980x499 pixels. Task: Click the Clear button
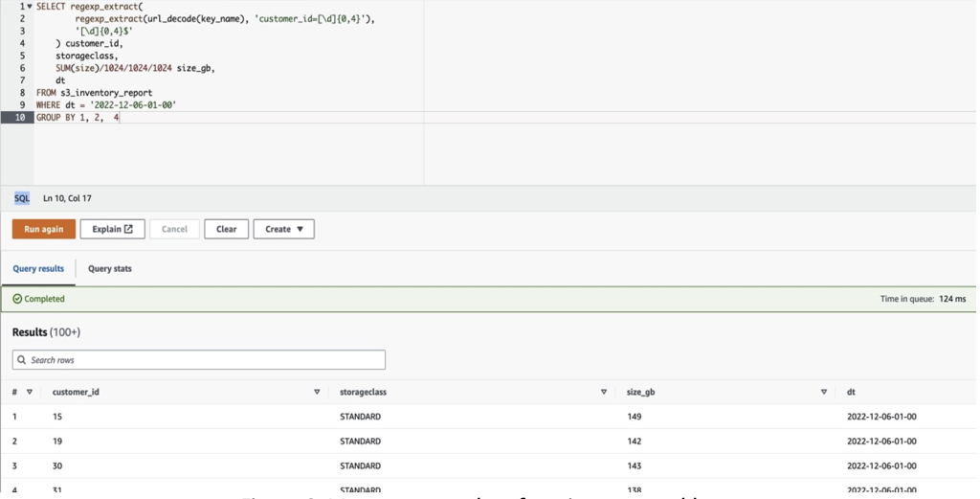tap(226, 229)
